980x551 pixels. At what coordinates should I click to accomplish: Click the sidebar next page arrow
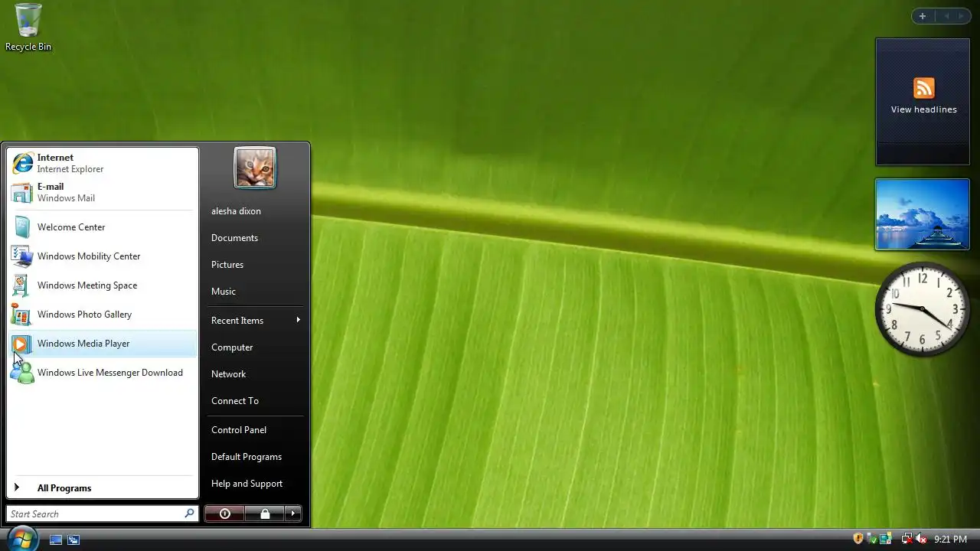961,16
